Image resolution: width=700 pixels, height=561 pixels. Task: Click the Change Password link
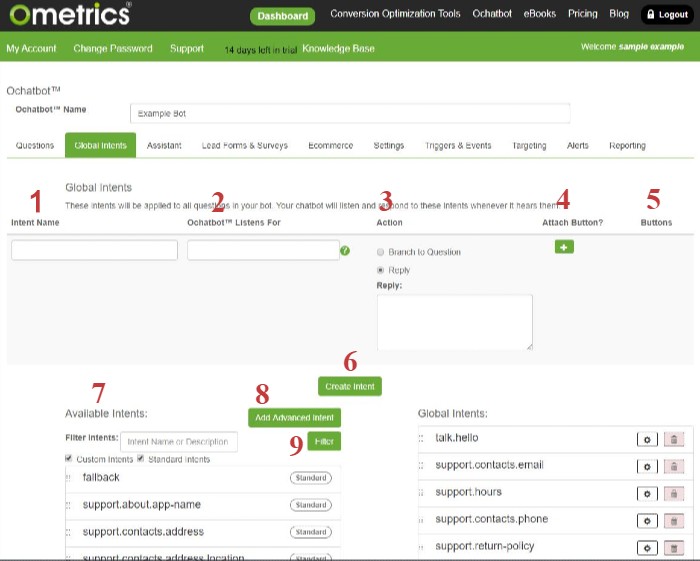click(113, 48)
